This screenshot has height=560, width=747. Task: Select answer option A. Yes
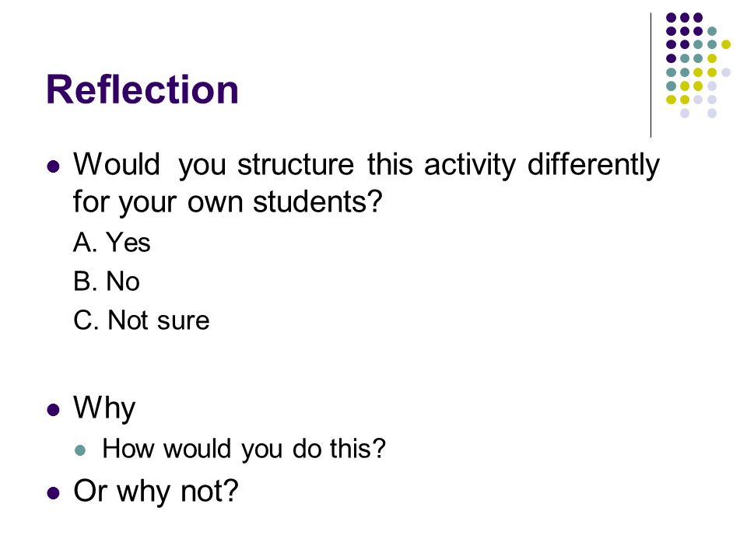112,242
